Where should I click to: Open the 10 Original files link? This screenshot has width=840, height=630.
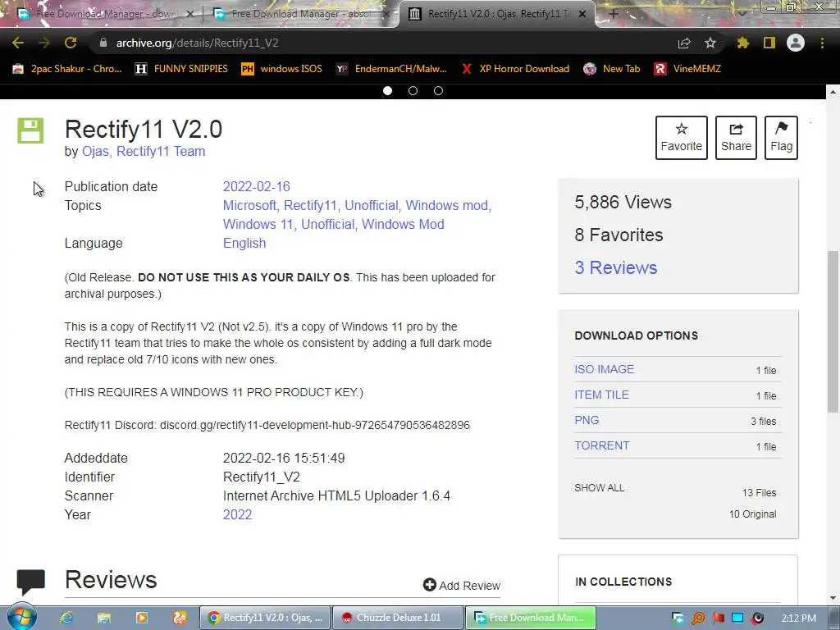752,514
